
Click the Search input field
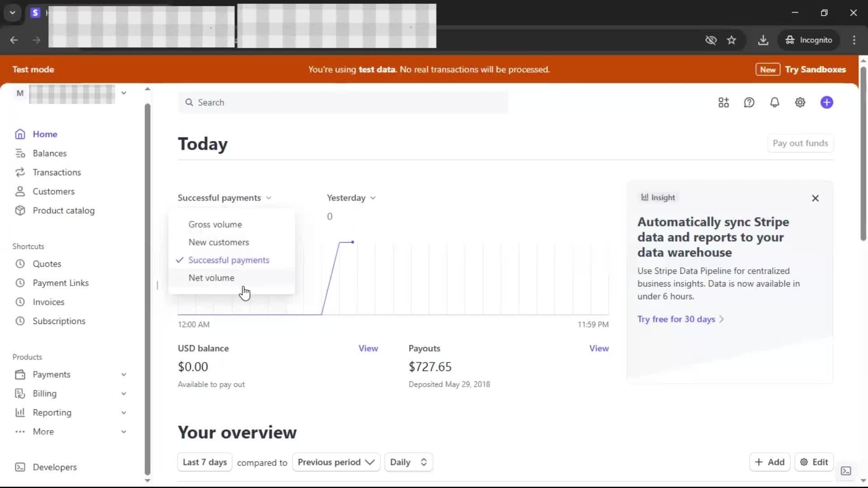pos(344,103)
